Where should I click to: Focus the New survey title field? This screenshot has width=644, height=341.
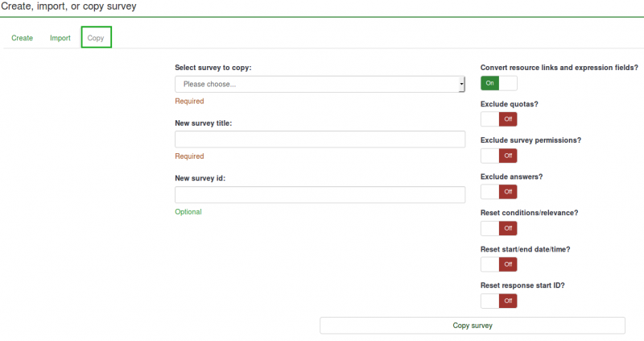point(320,139)
